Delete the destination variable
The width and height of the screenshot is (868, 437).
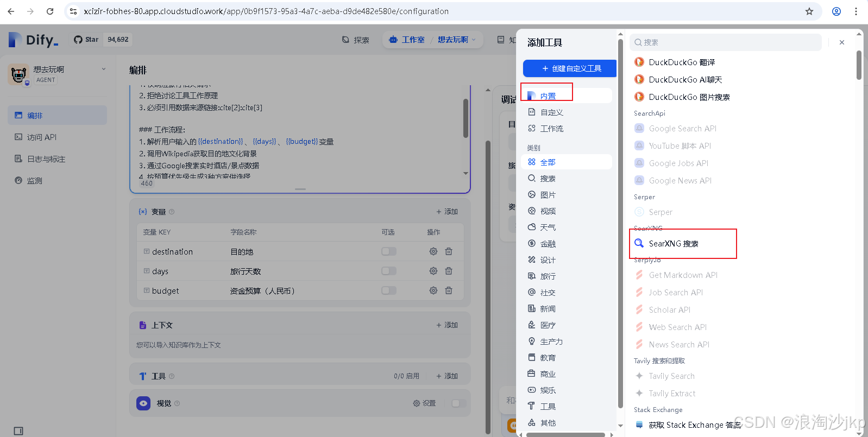tap(449, 251)
